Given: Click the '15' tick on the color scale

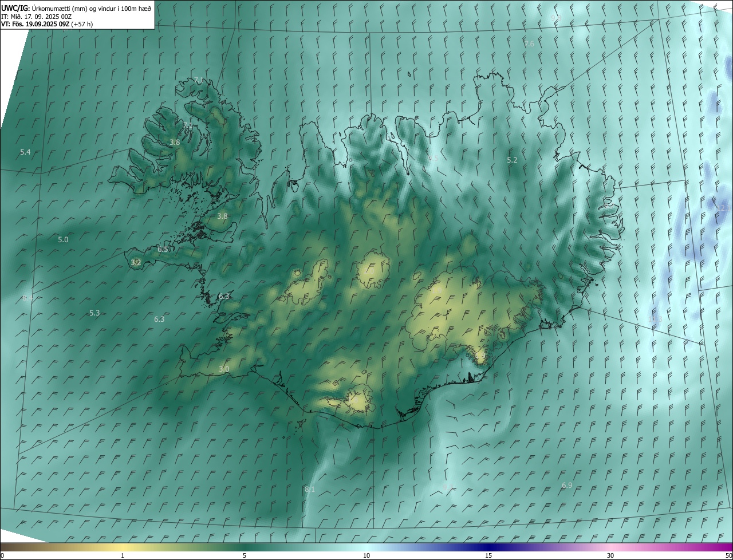Looking at the screenshot, I should pyautogui.click(x=488, y=555).
